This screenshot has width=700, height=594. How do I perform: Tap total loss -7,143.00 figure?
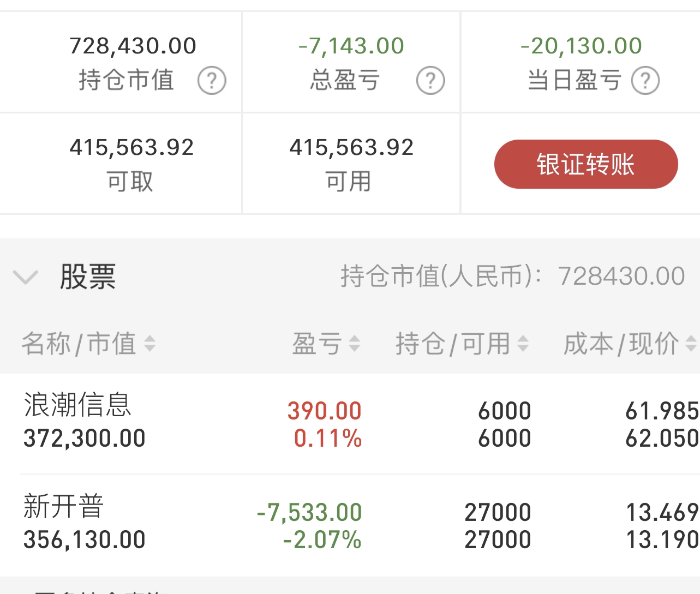(x=351, y=46)
